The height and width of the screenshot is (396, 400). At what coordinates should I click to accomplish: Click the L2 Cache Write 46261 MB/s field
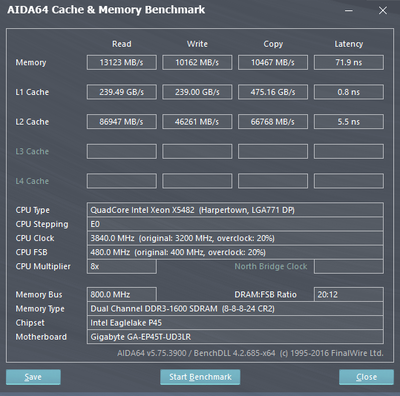[197, 122]
